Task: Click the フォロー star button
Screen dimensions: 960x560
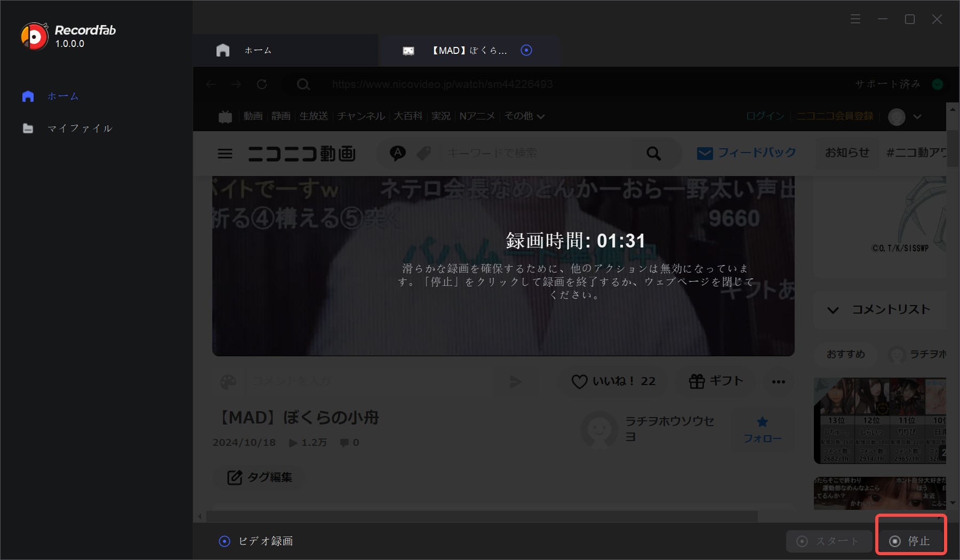Action: tap(763, 430)
